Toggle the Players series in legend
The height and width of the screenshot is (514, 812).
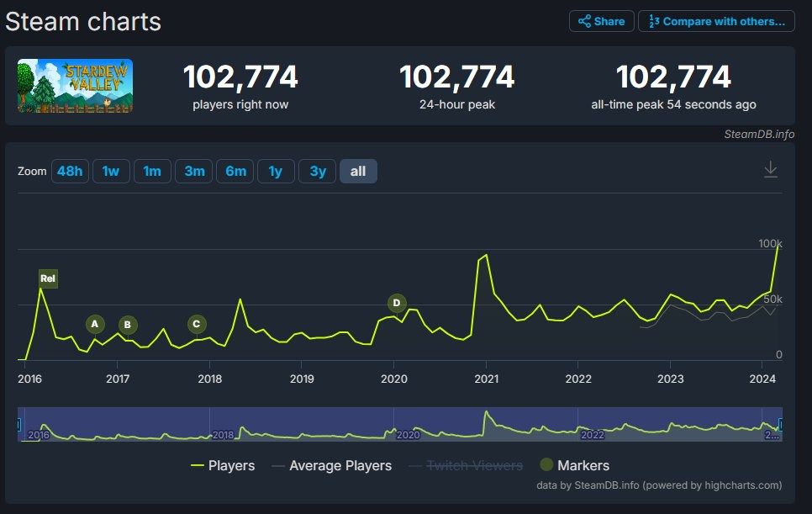(223, 465)
